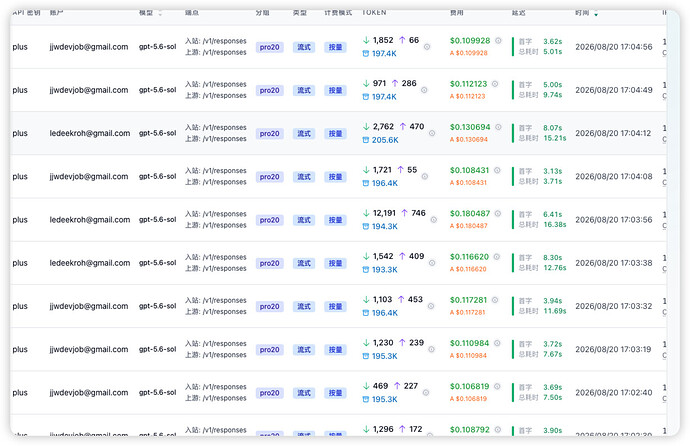This screenshot has width=690, height=446.
Task: Click the 流式 tag in 17:04:49 row
Action: [304, 90]
